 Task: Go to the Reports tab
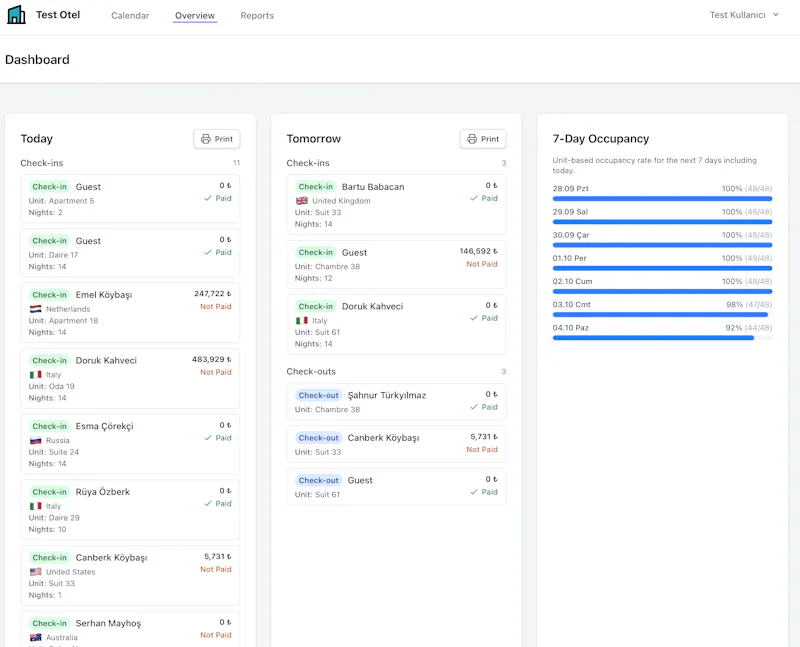(257, 16)
